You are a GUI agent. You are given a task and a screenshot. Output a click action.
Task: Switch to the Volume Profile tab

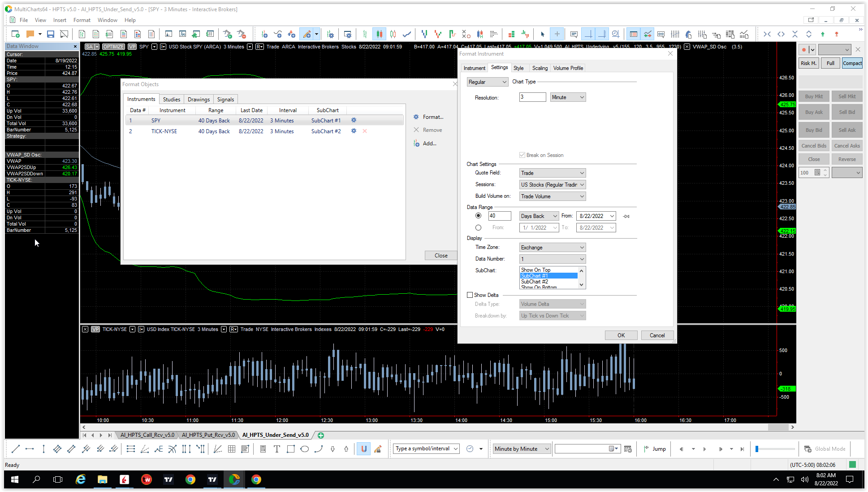[568, 68]
